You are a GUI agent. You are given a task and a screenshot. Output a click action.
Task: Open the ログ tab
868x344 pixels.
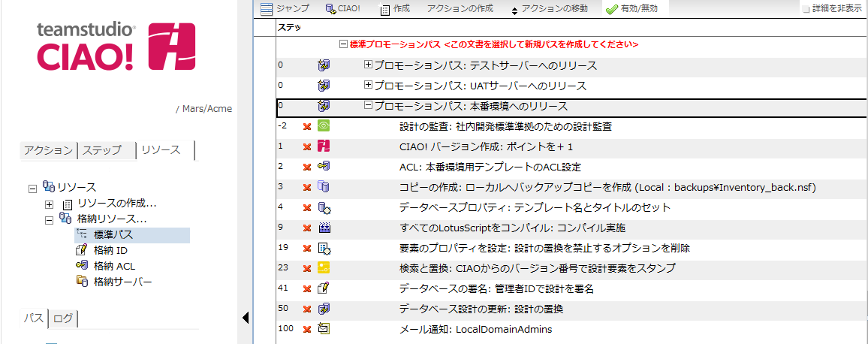tap(64, 319)
